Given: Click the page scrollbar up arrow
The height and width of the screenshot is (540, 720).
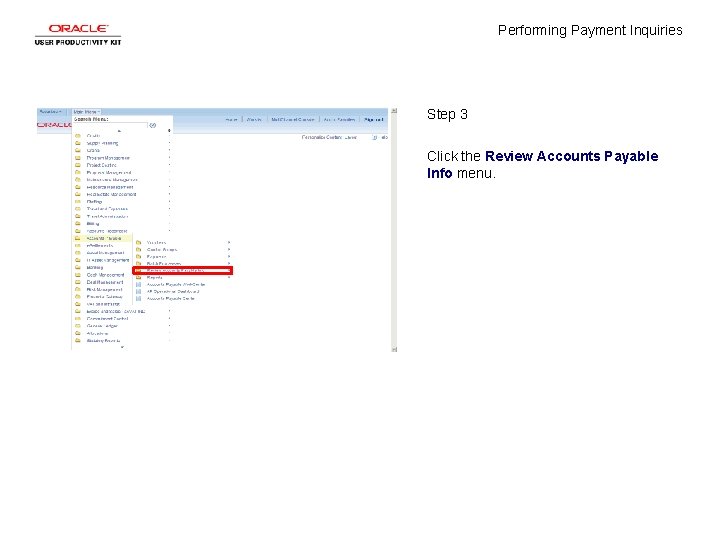Looking at the screenshot, I should (394, 111).
